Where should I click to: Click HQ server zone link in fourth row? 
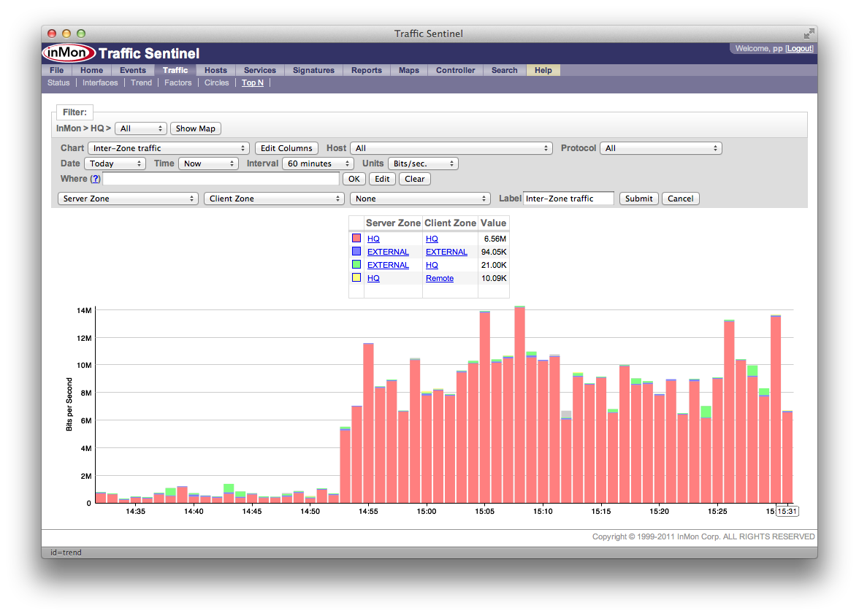[374, 278]
